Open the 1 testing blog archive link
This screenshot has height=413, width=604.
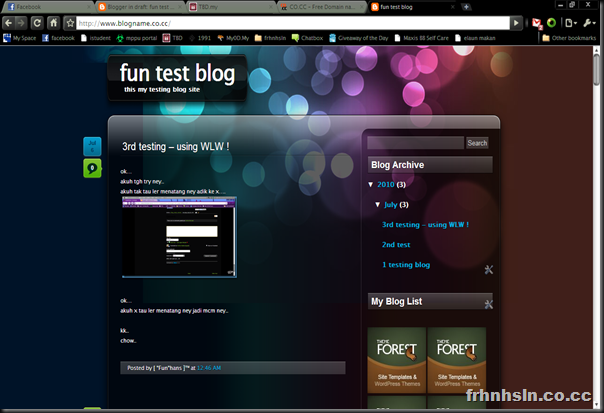click(406, 265)
